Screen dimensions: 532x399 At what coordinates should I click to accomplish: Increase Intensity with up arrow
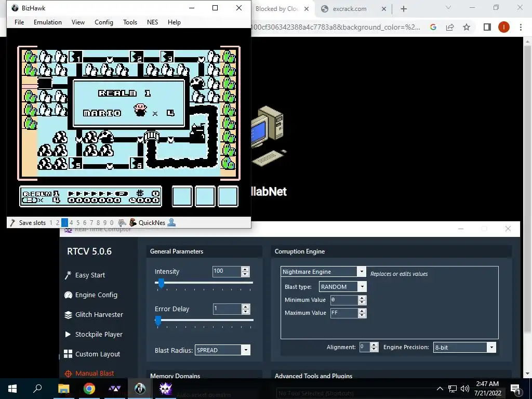click(245, 269)
